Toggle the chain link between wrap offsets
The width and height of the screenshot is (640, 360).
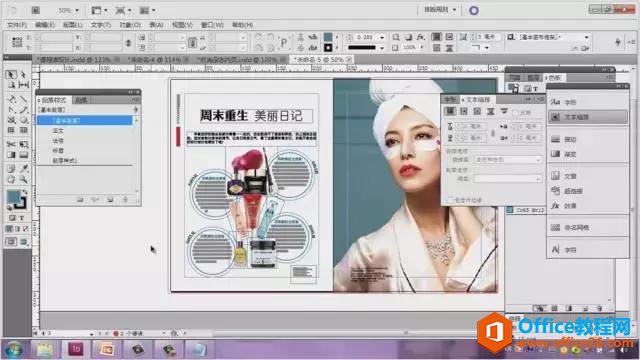[x=493, y=133]
